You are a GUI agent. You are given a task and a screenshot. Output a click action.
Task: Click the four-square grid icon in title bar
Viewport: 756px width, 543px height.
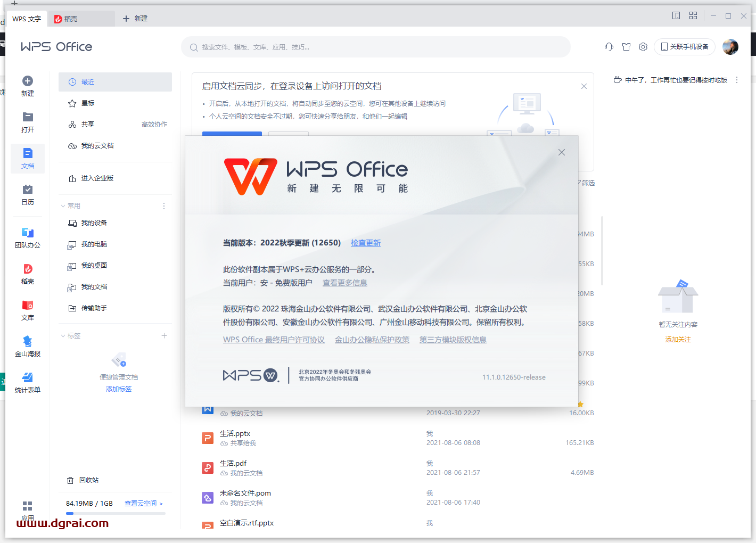pyautogui.click(x=693, y=15)
